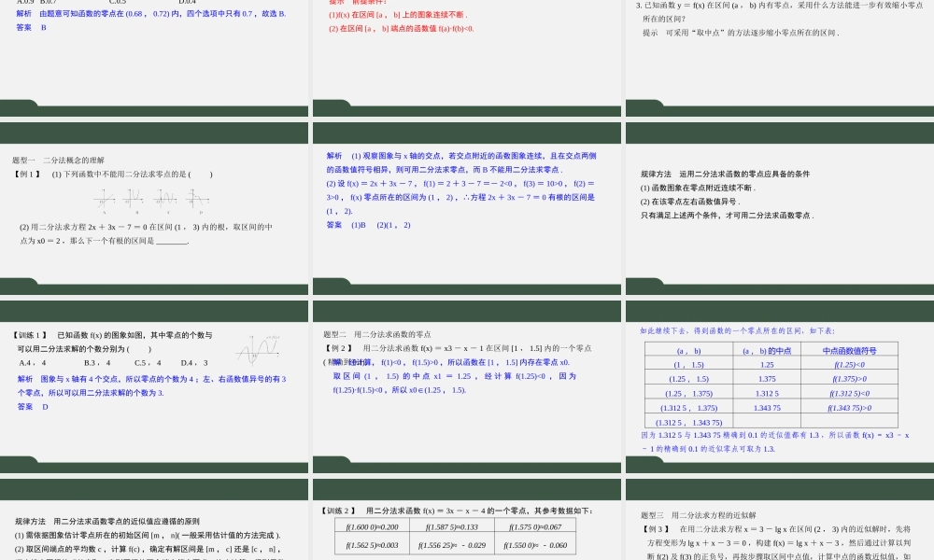Viewport: 934px width, 560px height.
Task: Select the small function graph labeled C
Action: [169, 198]
